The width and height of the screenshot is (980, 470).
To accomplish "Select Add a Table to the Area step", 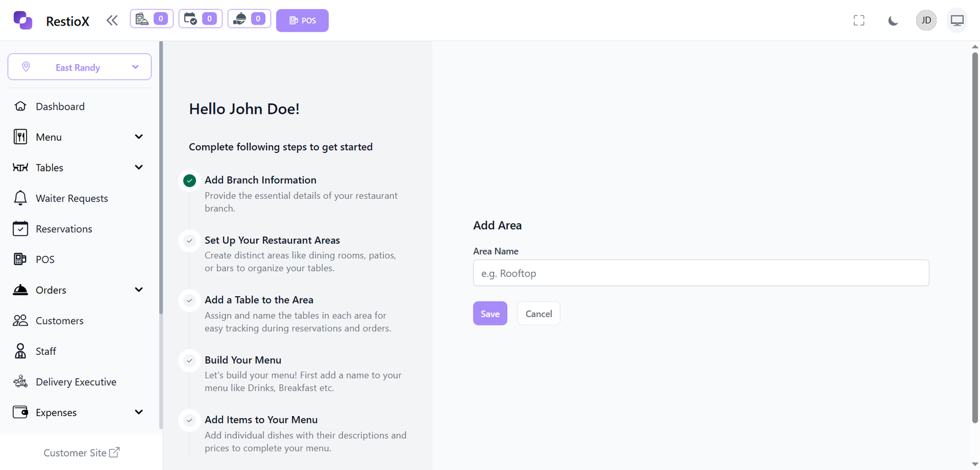I will [259, 300].
